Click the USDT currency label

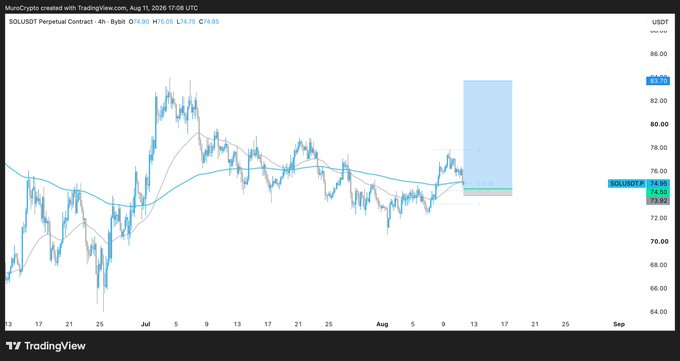click(x=660, y=22)
